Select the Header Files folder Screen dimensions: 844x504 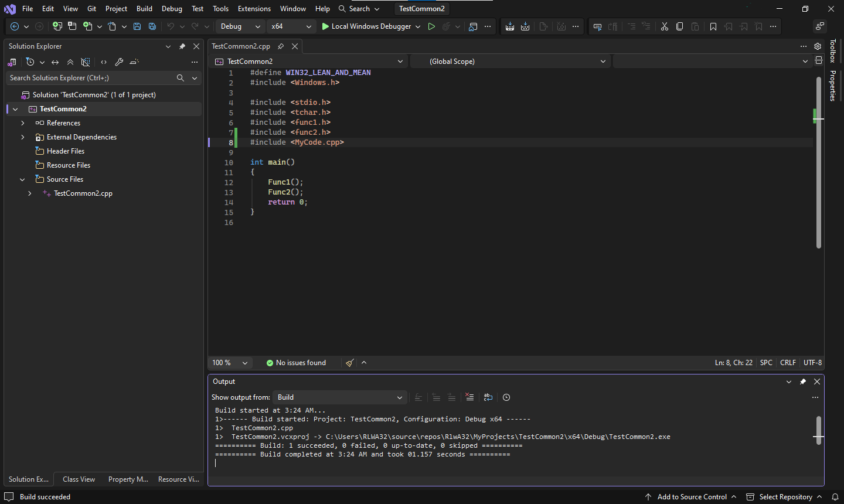click(x=66, y=151)
